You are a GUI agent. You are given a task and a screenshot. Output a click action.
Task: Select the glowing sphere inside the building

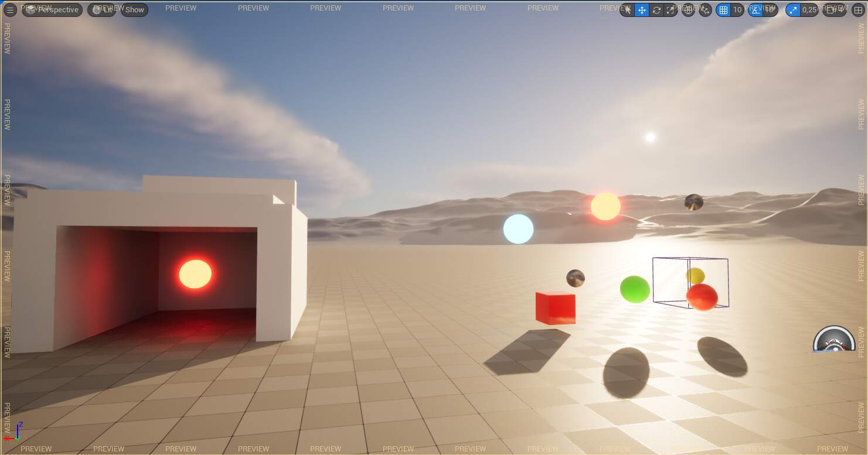pos(195,274)
